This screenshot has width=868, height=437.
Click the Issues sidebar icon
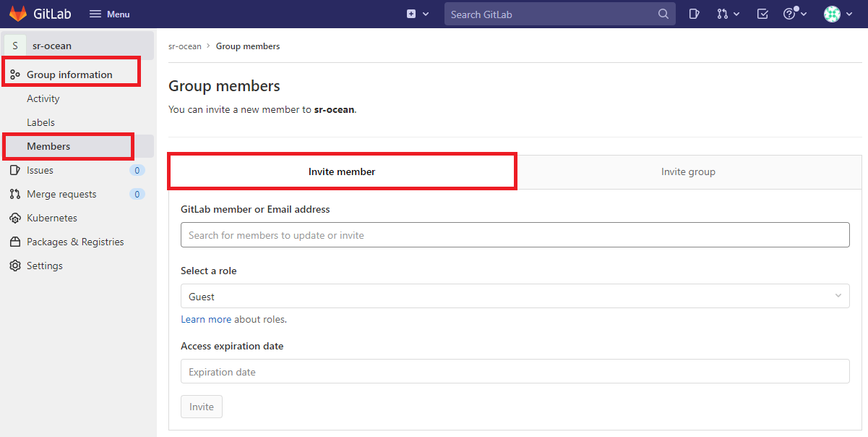click(14, 170)
